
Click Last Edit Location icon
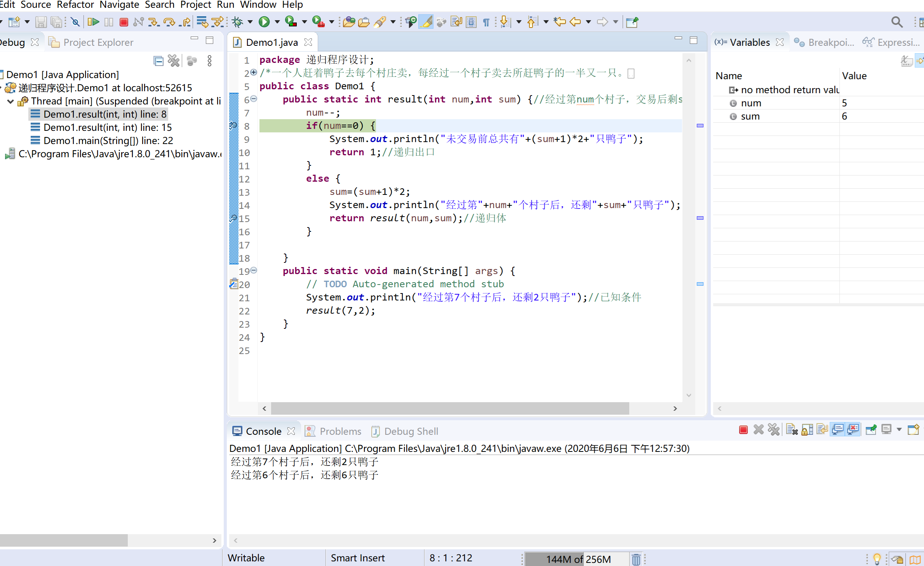560,22
